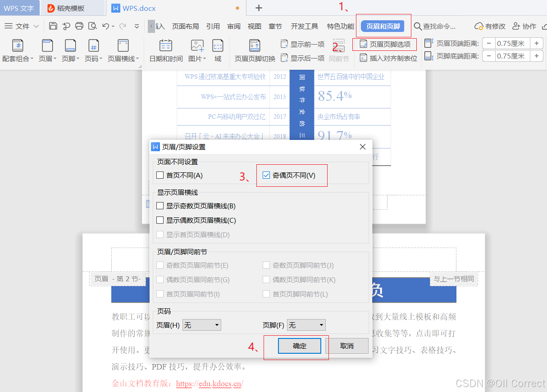547x392 pixels.
Task: Open the 页脚(F) page number dropdown
Action: click(x=306, y=325)
